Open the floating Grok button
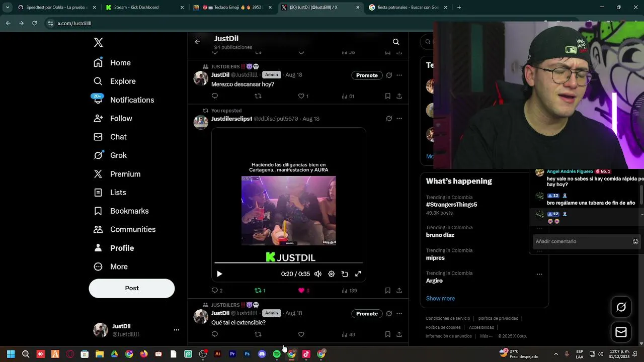 coord(621,307)
